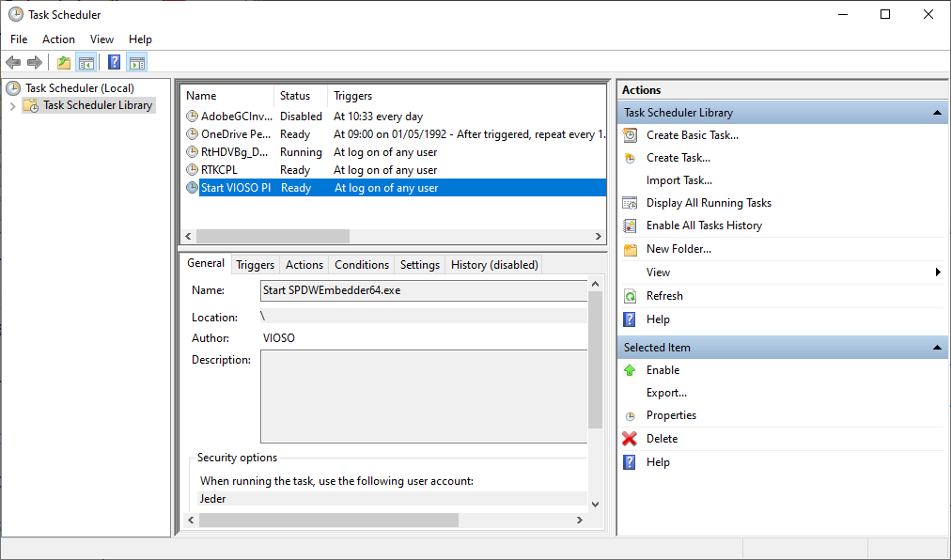Viewport: 951px width, 560px height.
Task: Enable the selected Start VIOSO PI task
Action: point(663,369)
